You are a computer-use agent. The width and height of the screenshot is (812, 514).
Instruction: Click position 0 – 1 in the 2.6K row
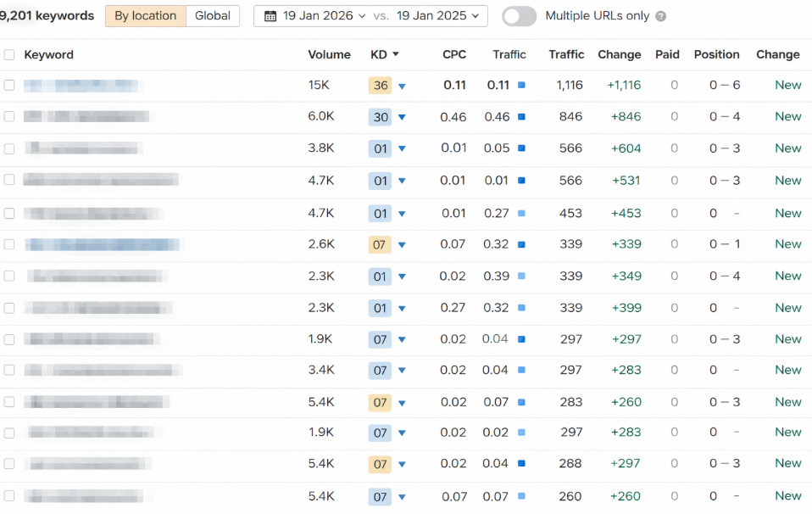(x=725, y=244)
